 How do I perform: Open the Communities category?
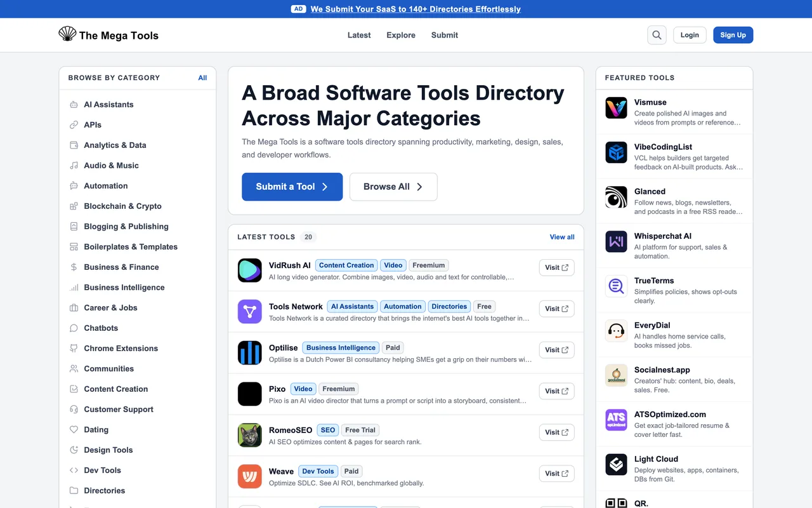click(138, 369)
